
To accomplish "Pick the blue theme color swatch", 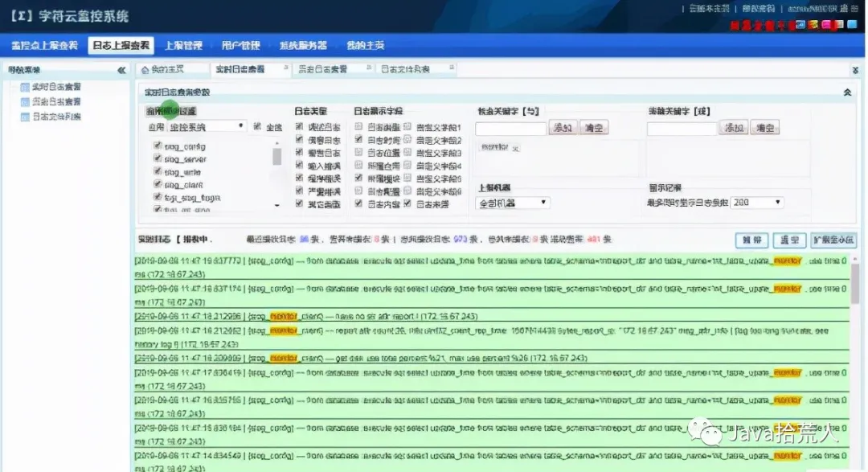I will (x=800, y=24).
